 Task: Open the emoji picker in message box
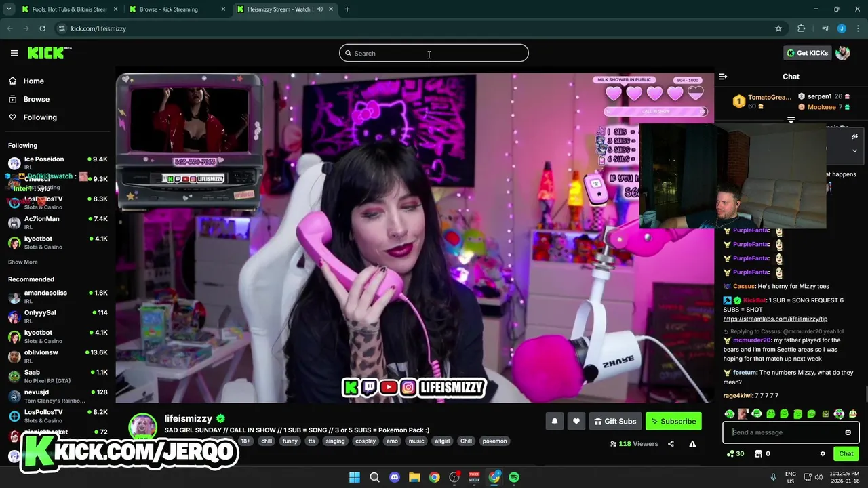[848, 432]
